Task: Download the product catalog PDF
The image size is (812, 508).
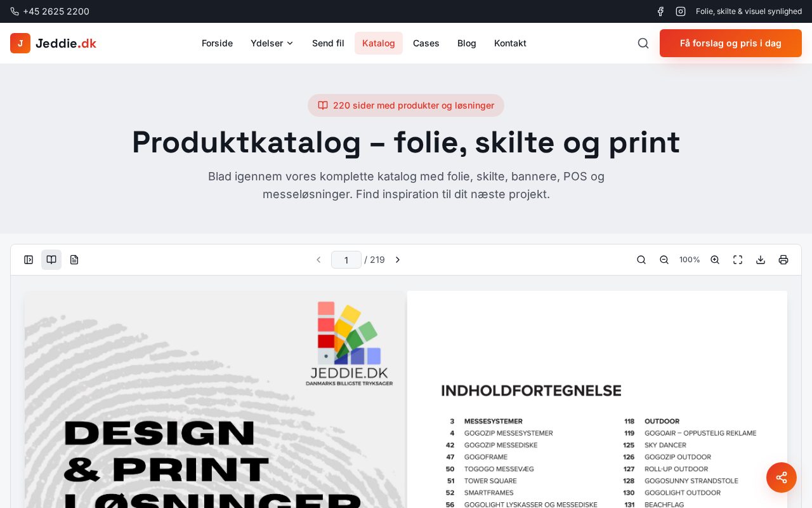Action: pos(761,260)
